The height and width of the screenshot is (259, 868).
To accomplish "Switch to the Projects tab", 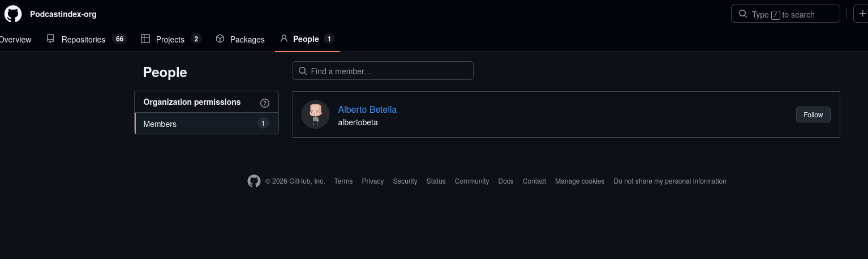I will click(x=171, y=39).
